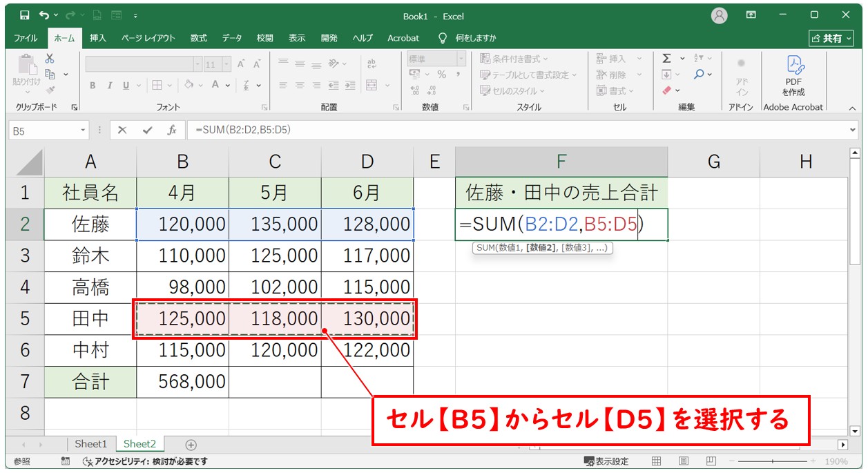Toggle middle vertical alignment

[x=300, y=64]
